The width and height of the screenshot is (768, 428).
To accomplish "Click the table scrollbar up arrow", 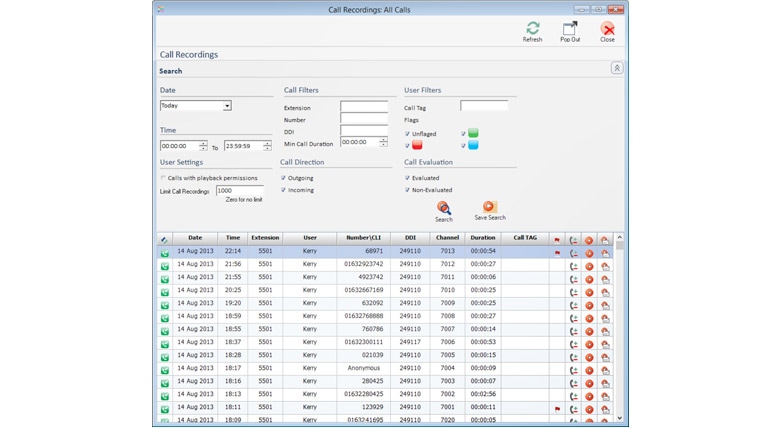I will click(620, 238).
